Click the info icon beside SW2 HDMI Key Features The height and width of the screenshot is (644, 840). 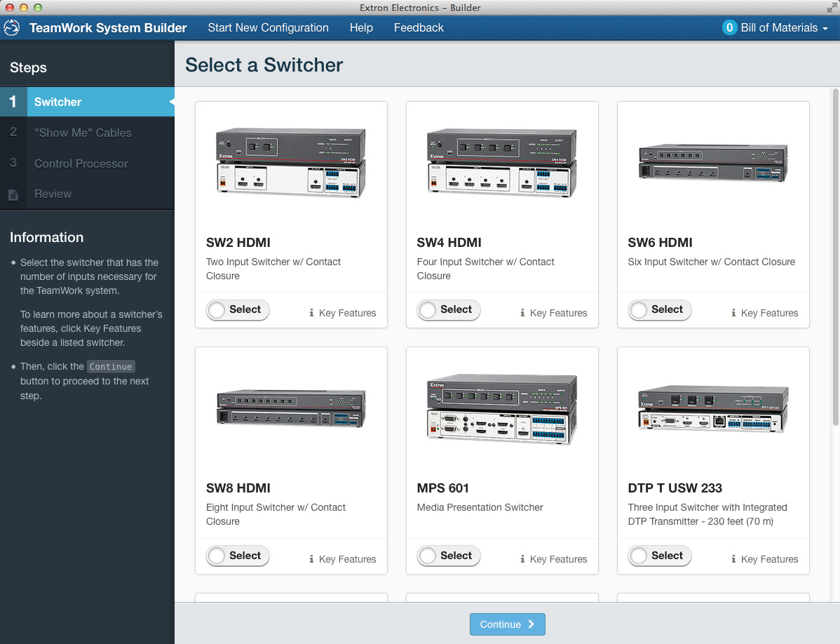pos(311,313)
